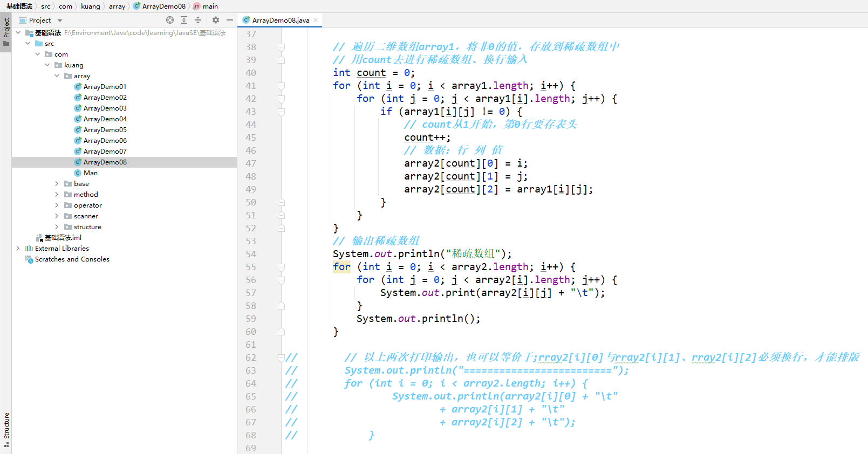This screenshot has height=454, width=868.
Task: Expand all nodes in Project panel
Action: (184, 20)
